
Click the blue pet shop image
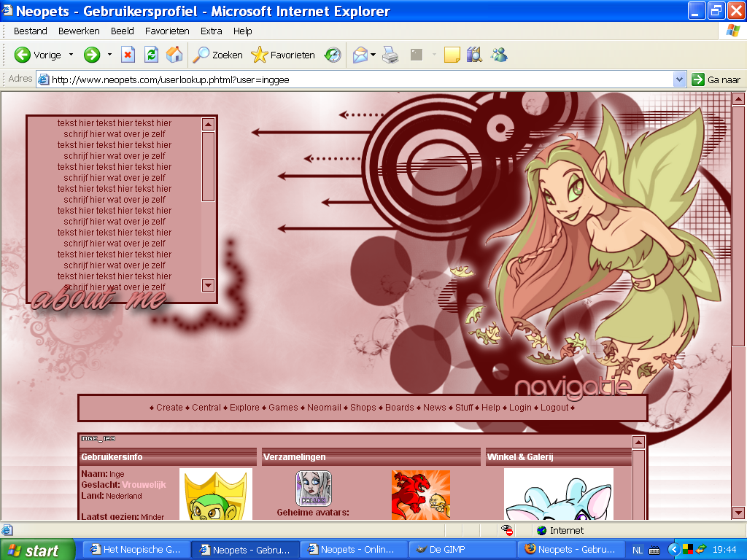point(558,494)
